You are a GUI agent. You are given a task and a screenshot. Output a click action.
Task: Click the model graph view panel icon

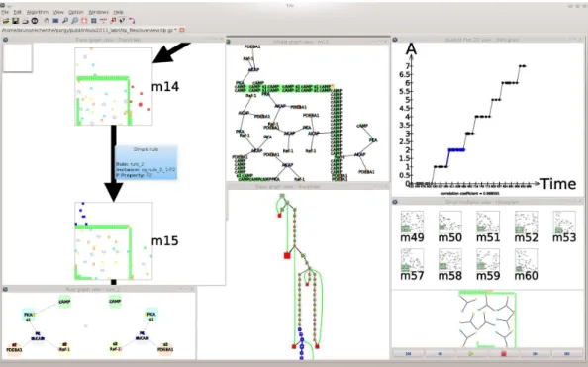pos(228,42)
